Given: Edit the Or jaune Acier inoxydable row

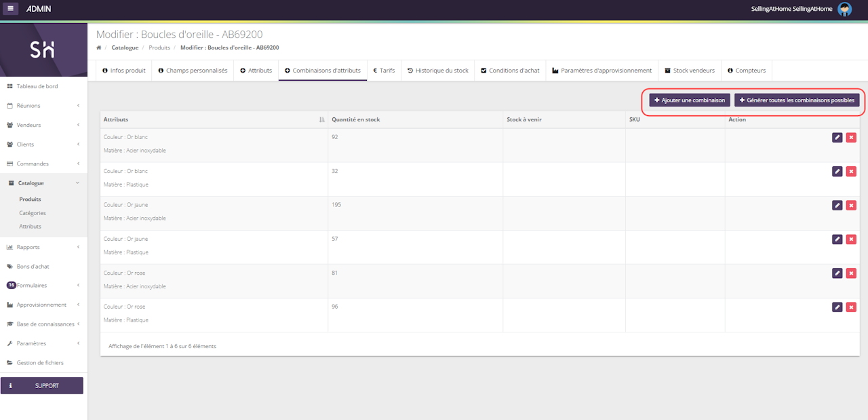Looking at the screenshot, I should click(837, 205).
